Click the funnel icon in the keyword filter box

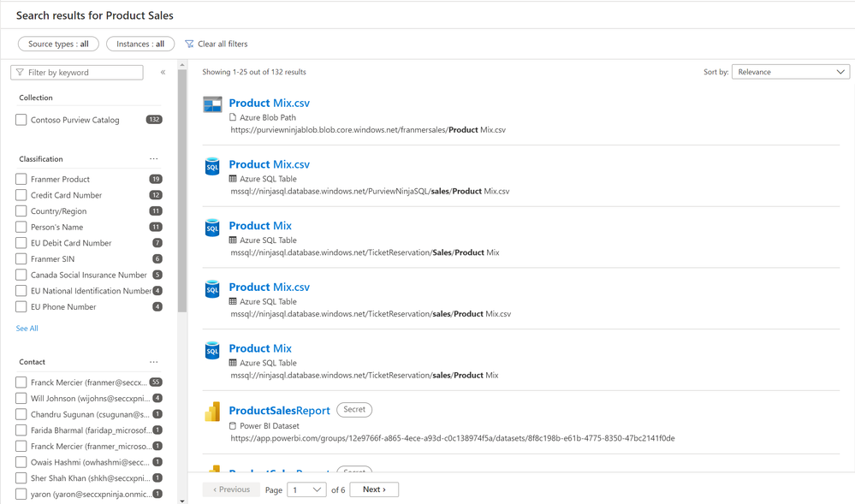pos(21,73)
